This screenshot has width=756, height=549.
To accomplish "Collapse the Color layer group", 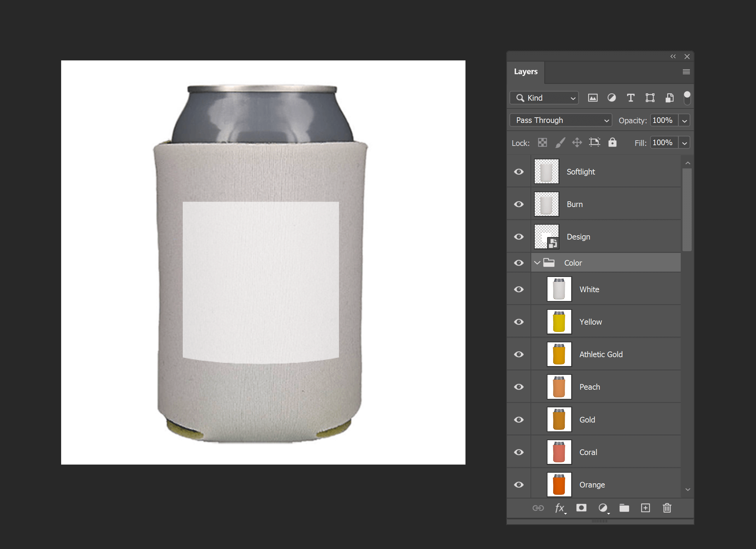I will point(537,263).
